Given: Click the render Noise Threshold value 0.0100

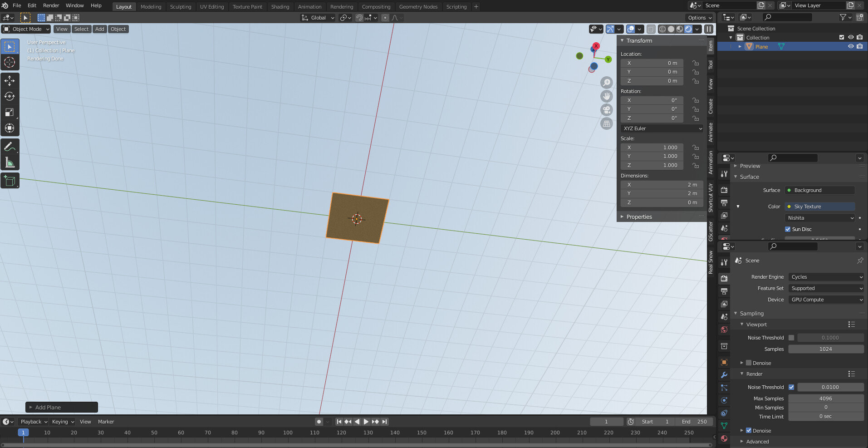Looking at the screenshot, I should [x=830, y=387].
